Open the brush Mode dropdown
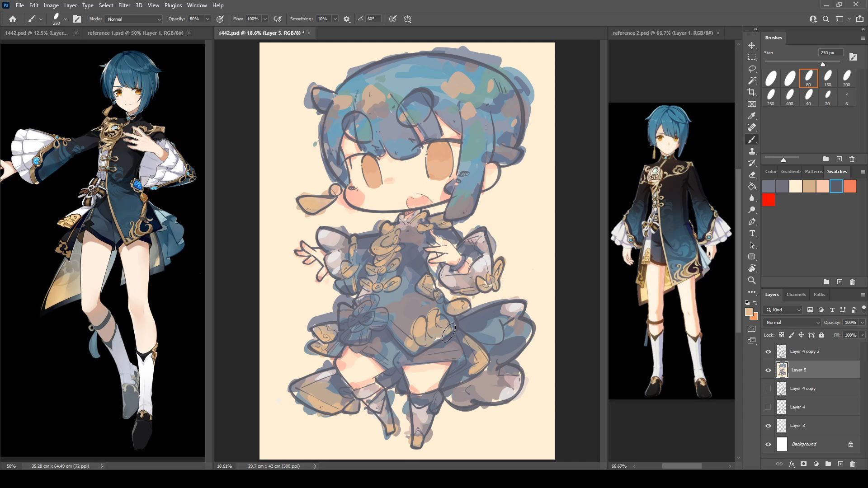This screenshot has width=868, height=488. [x=133, y=19]
